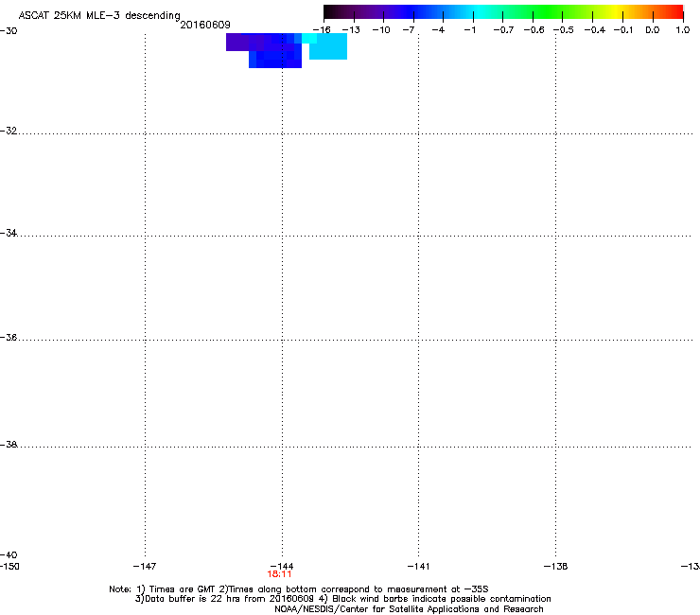
Task: Click the color bar label -7
Action: point(409,30)
